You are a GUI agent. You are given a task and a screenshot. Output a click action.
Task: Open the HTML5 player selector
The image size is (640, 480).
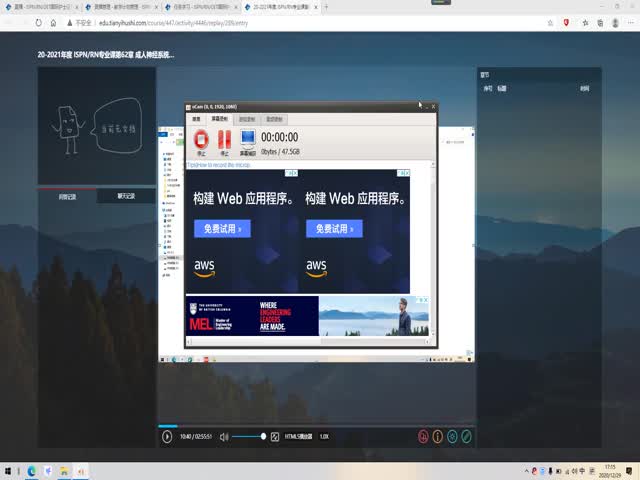[298, 436]
